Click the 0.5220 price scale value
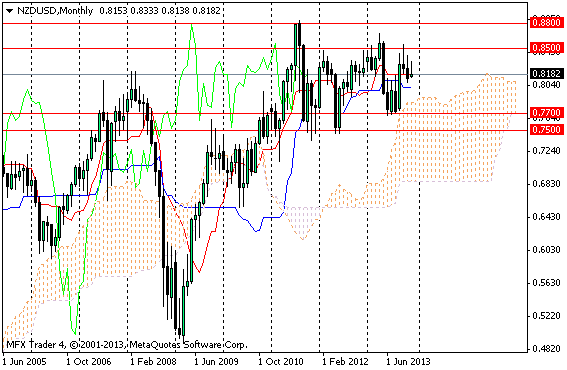The height and width of the screenshot is (370, 567). click(546, 316)
